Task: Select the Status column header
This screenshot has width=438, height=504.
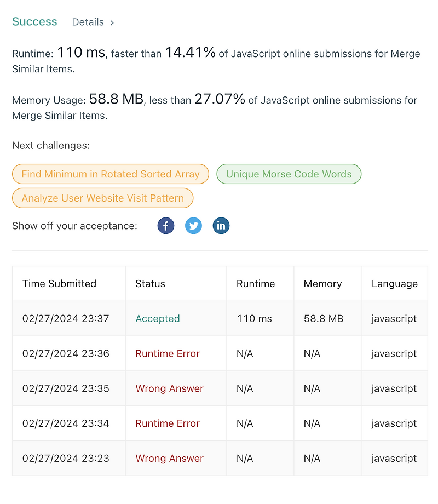Action: pos(150,283)
